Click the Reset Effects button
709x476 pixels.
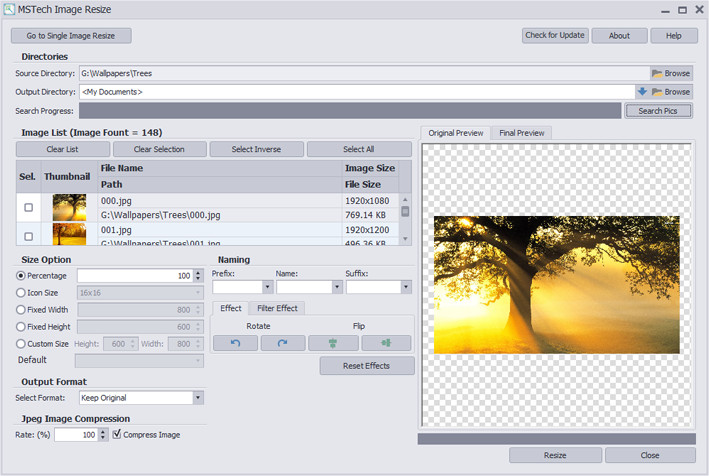click(367, 366)
